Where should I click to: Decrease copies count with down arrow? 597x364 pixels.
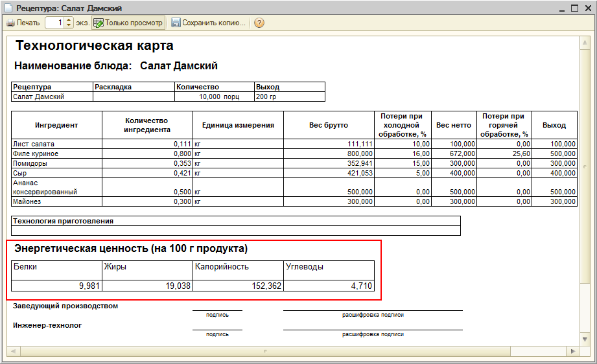[x=69, y=26]
